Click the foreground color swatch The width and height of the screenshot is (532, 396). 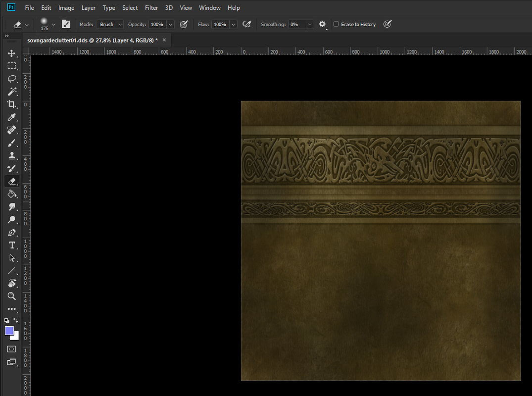[9, 331]
